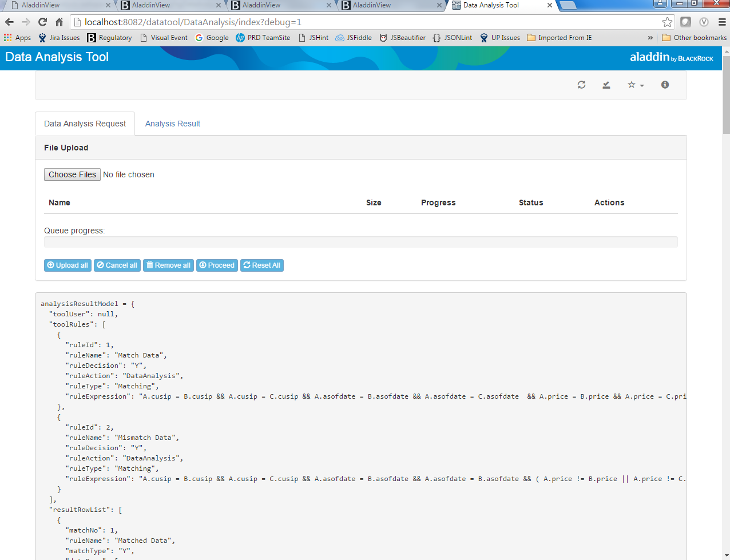Screen dimensions: 730x560
Task: Open the Chrome hamburger menu
Action: (722, 22)
